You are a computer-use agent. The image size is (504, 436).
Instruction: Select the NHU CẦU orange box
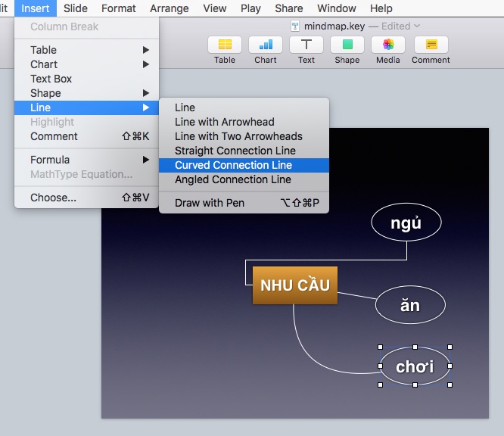point(295,285)
